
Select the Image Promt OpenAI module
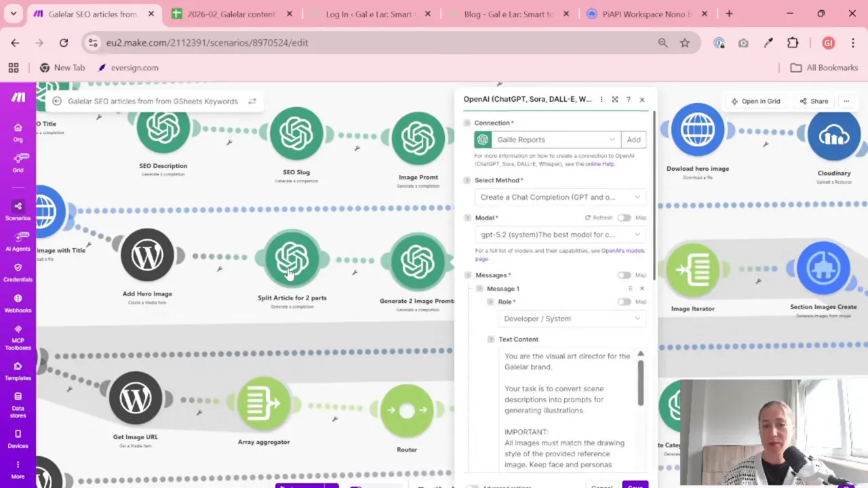pos(418,138)
